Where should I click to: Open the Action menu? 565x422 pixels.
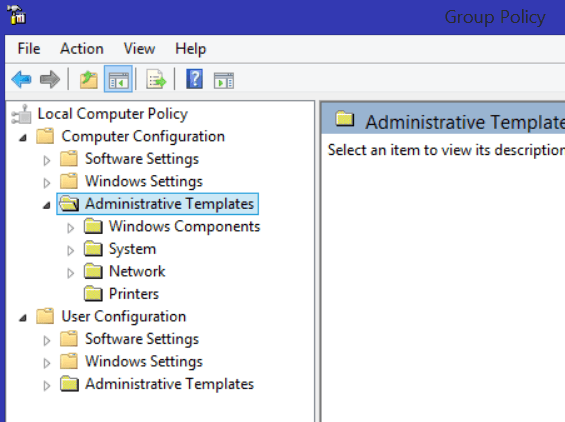click(82, 49)
